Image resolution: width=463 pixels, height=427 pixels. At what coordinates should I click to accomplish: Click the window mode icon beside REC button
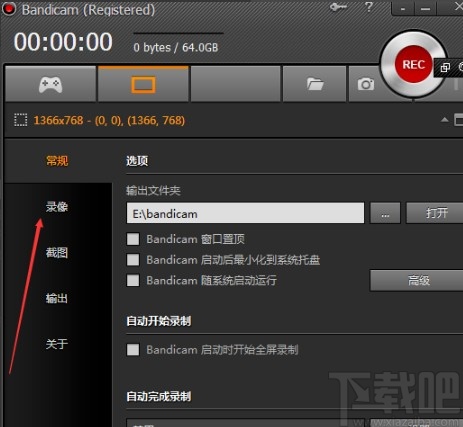coord(445,67)
